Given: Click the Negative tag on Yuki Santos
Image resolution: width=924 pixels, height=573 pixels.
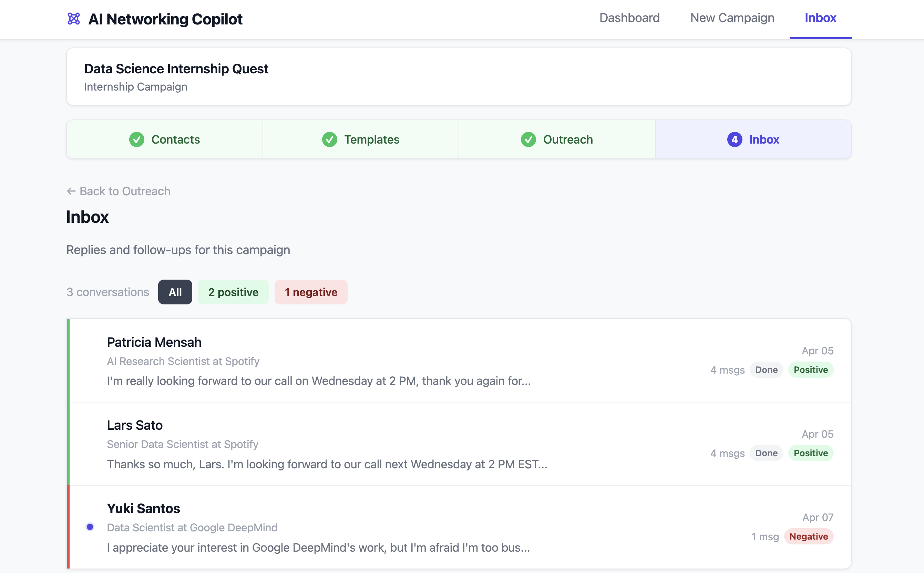Looking at the screenshot, I should 808,536.
